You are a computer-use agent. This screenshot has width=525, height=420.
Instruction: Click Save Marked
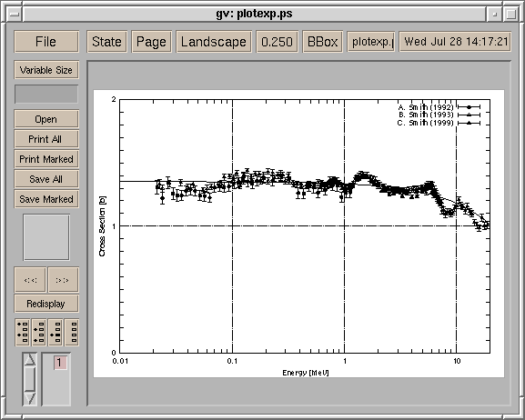(x=46, y=199)
